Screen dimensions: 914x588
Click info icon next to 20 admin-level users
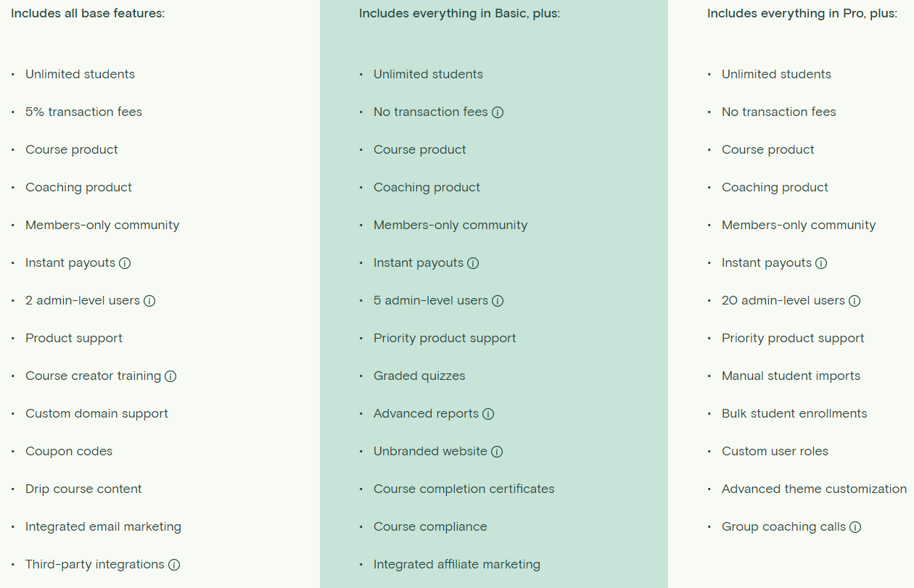(855, 301)
